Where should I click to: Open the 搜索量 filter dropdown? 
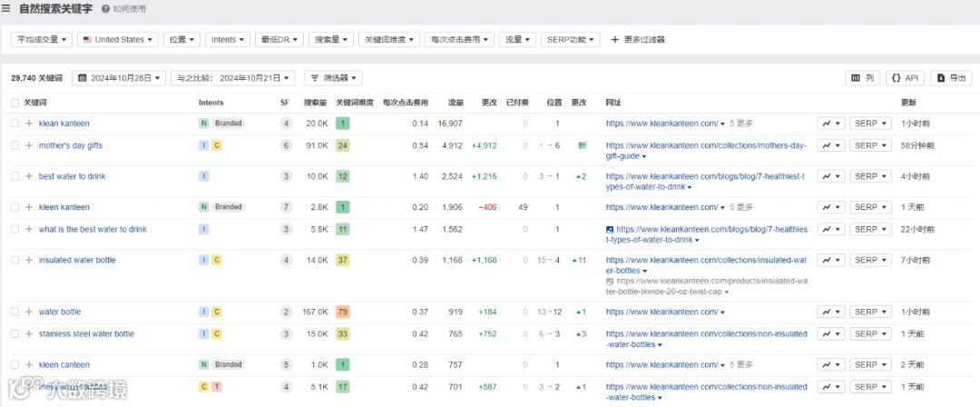tap(331, 39)
